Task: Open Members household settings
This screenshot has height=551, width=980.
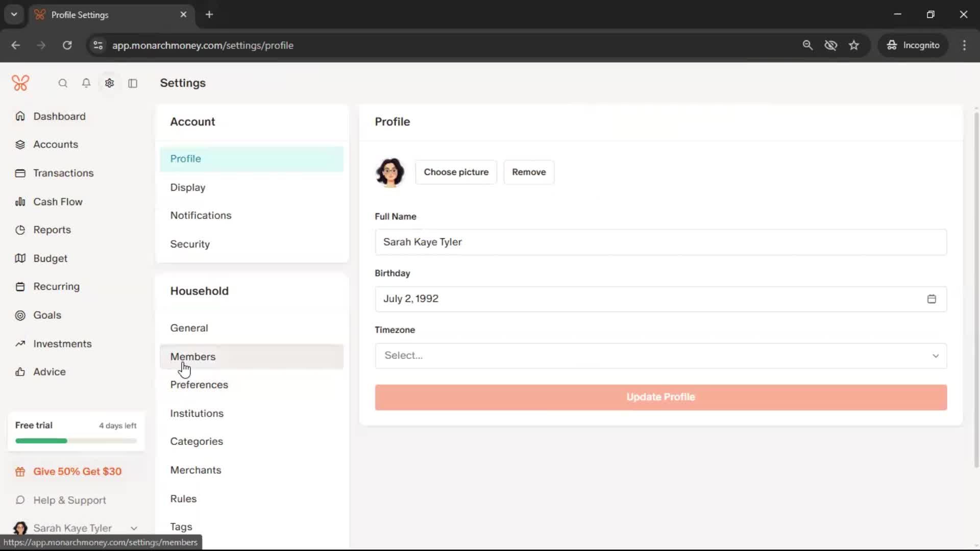Action: (x=193, y=357)
